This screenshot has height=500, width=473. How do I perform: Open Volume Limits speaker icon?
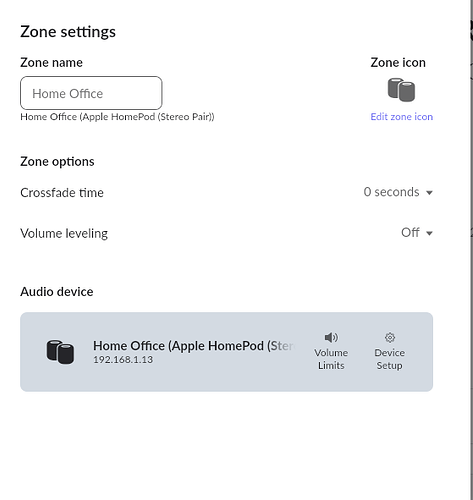(331, 337)
